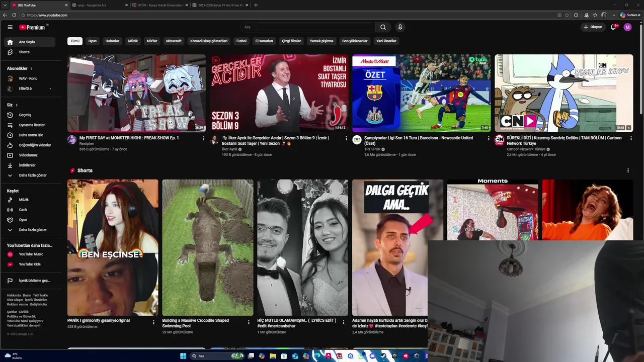Open Steam from the taskbar
644x362 pixels.
pyautogui.click(x=383, y=356)
